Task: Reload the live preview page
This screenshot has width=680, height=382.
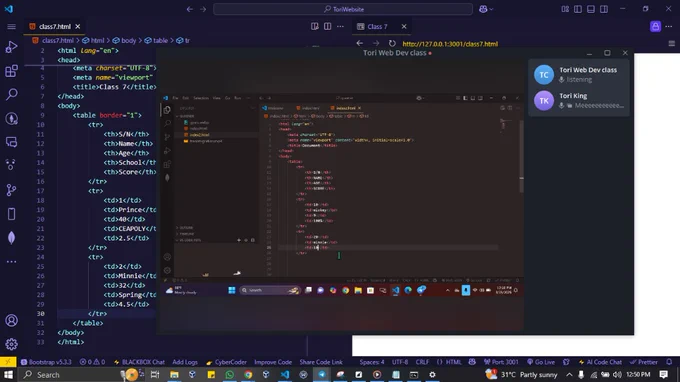Action: point(392,43)
